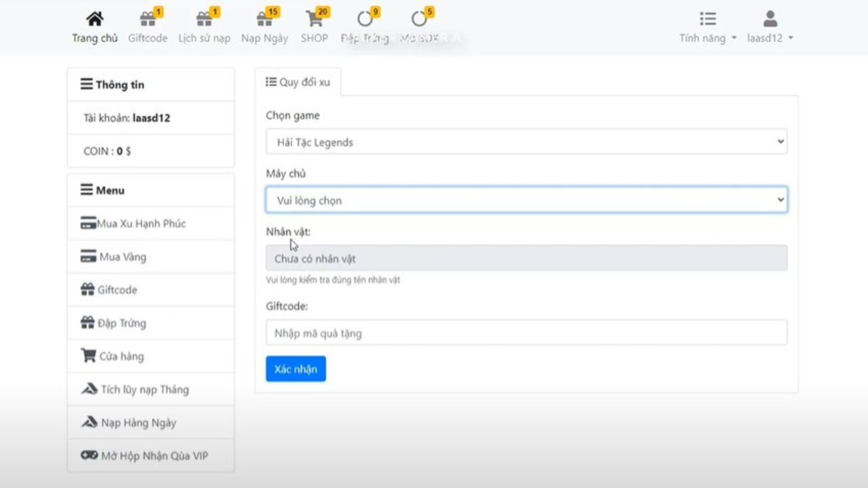
Task: Open Lịch sử nạp gift icon
Action: pyautogui.click(x=204, y=19)
